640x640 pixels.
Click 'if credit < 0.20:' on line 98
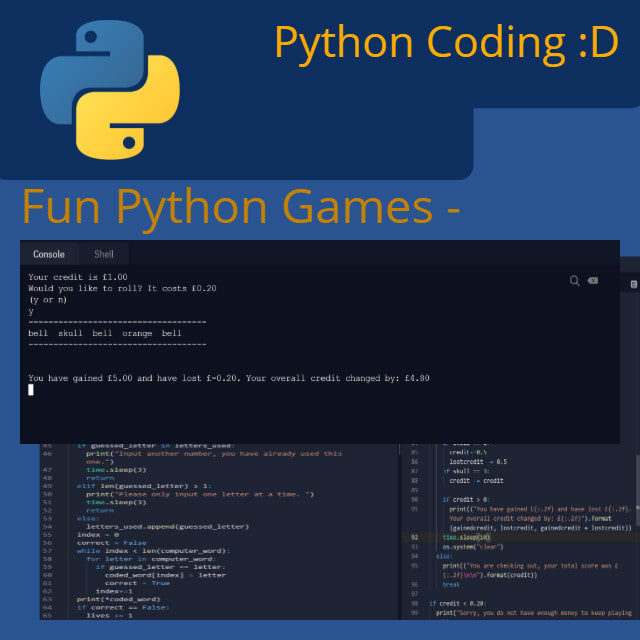[457, 604]
